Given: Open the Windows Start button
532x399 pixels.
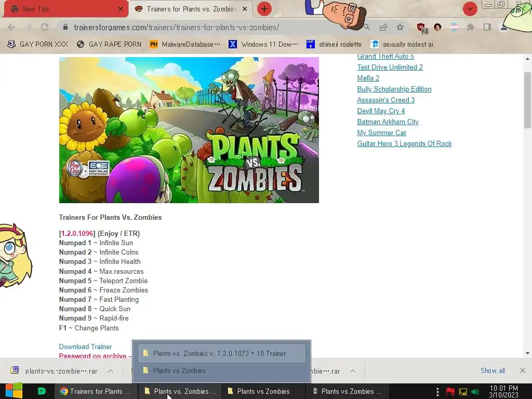Looking at the screenshot, I should (x=14, y=391).
